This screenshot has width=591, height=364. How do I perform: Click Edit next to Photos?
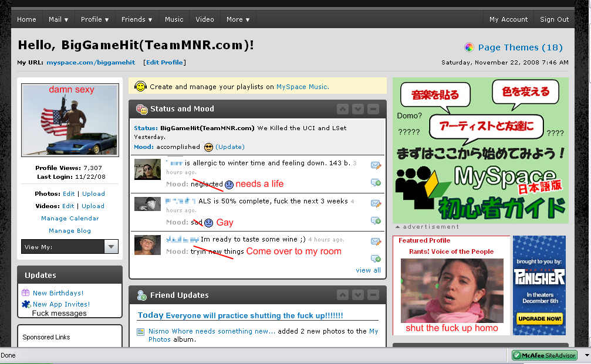tap(69, 193)
